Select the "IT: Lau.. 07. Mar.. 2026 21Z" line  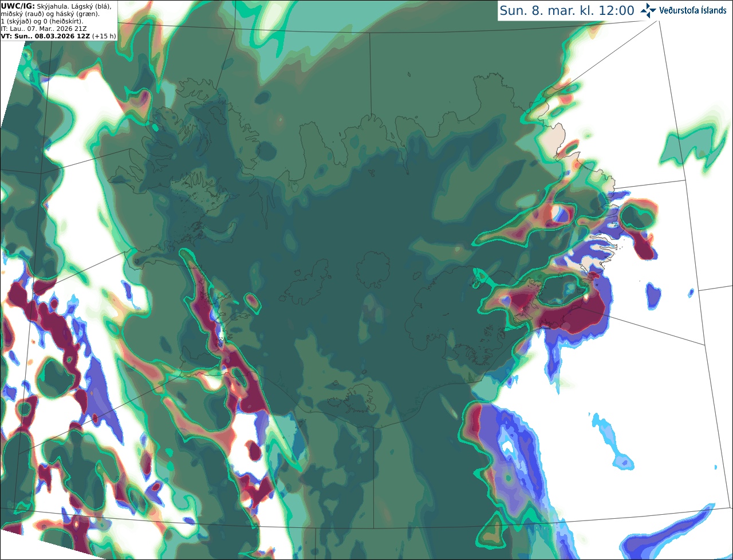click(44, 29)
